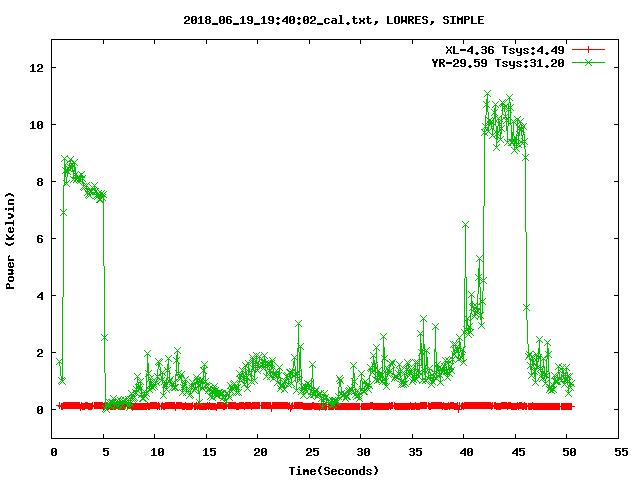Click the green spike marker near 24 seconds
The width and height of the screenshot is (640, 480).
tap(298, 324)
